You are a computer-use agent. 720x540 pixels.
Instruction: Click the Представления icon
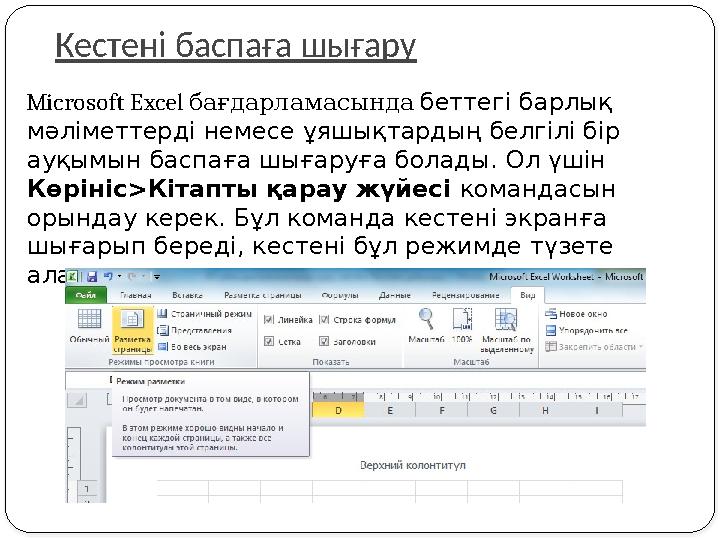(x=162, y=330)
